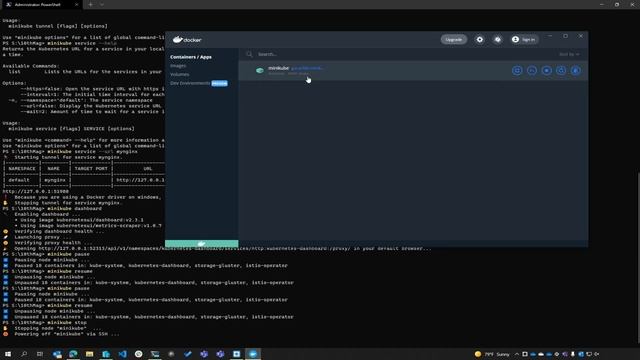Restart the minikube container

(x=561, y=71)
